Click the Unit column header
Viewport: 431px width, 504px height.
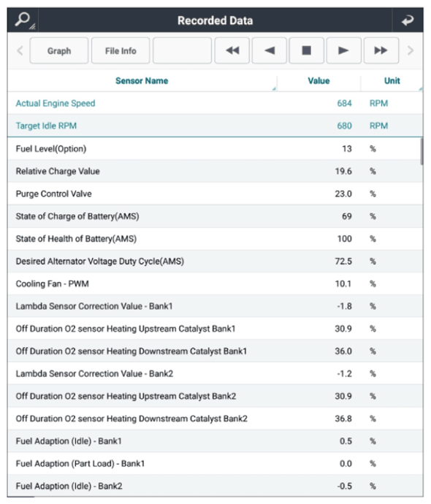[392, 80]
